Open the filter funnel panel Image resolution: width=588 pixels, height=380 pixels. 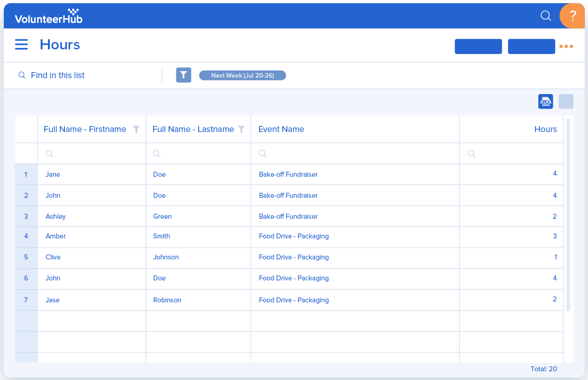[183, 75]
